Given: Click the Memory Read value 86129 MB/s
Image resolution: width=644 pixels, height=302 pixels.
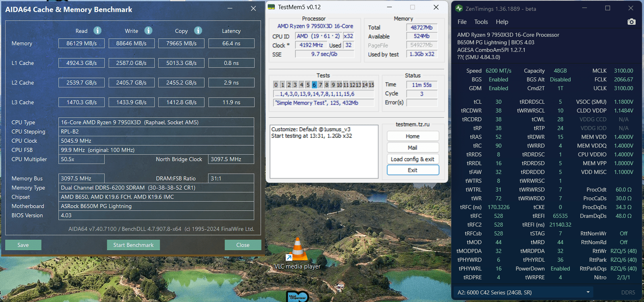Looking at the screenshot, I should coord(81,43).
